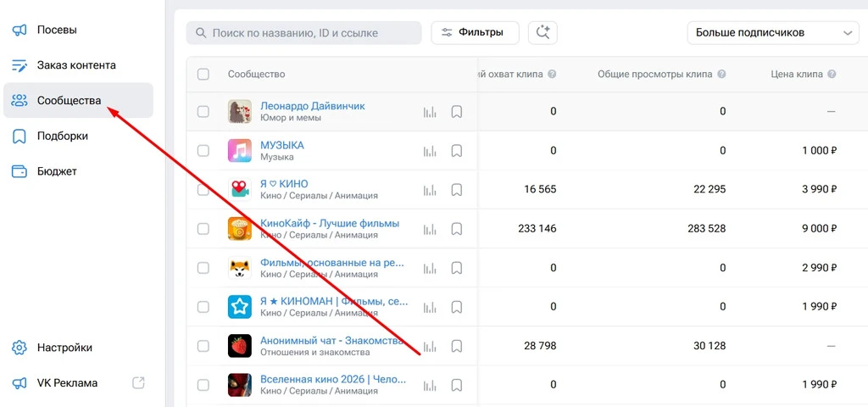The height and width of the screenshot is (407, 868).
Task: Click the 1 000 ₽ price cell
Action: (x=819, y=151)
